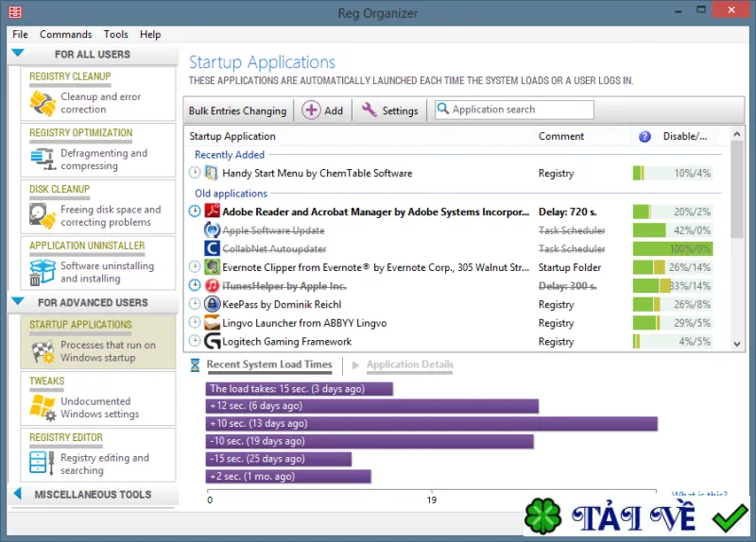Collapse the For All Users section

pos(18,53)
